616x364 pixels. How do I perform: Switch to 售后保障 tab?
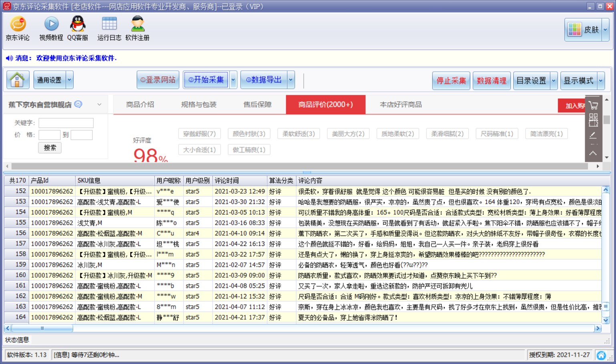pyautogui.click(x=258, y=104)
